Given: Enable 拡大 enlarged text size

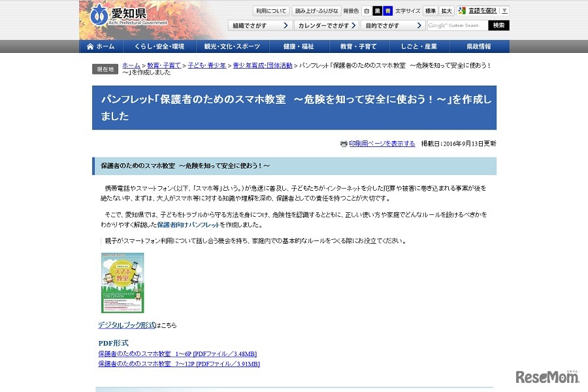Looking at the screenshot, I should click(448, 10).
